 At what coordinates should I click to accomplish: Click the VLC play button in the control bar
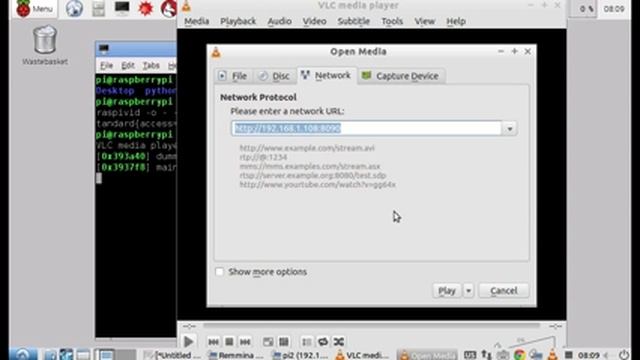click(188, 342)
